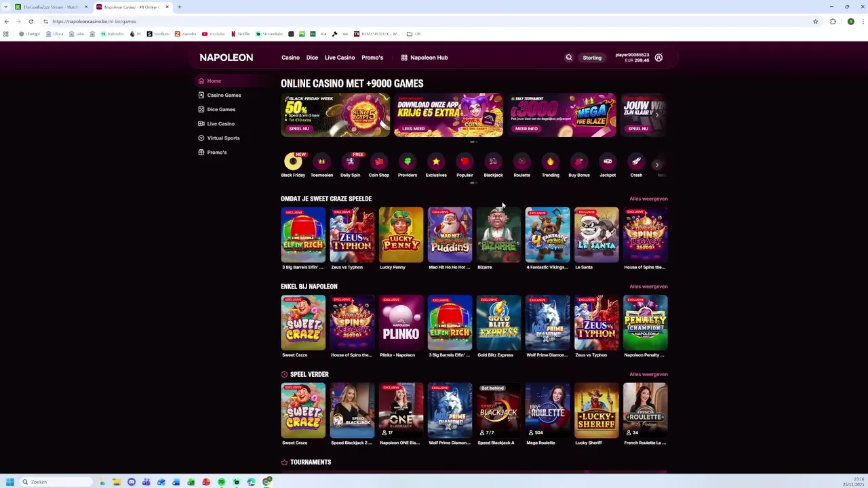The image size is (868, 488).
Task: Bookmark this page with the star icon
Action: pos(815,21)
